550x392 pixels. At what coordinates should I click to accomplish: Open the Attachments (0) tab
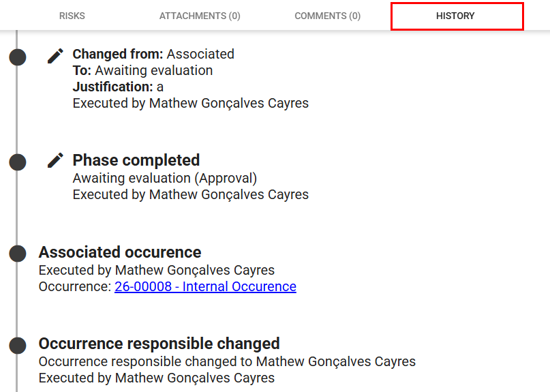click(x=200, y=16)
